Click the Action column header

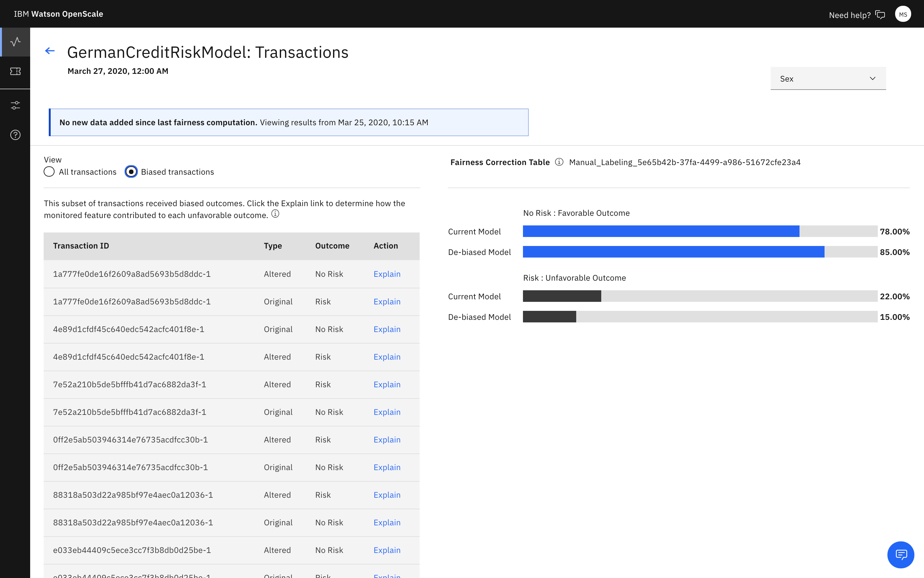click(386, 246)
